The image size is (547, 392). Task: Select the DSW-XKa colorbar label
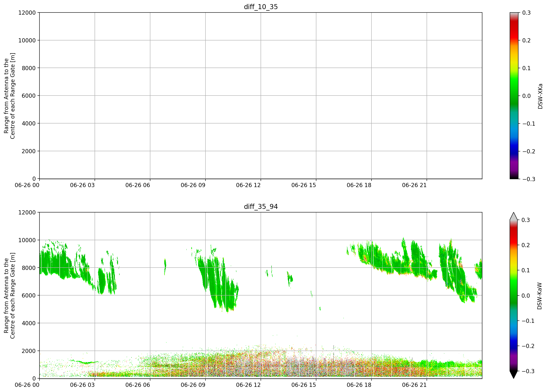540,96
